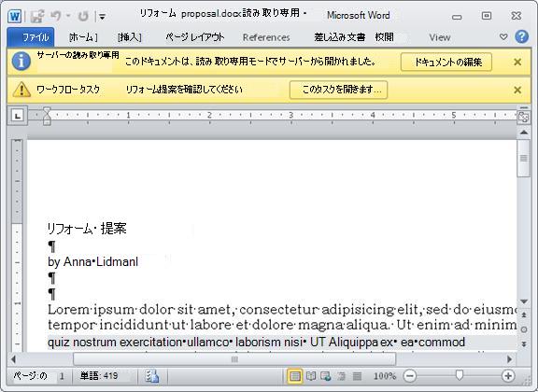Click the proofing errors icon in status bar
This screenshot has height=392, width=538.
(151, 376)
